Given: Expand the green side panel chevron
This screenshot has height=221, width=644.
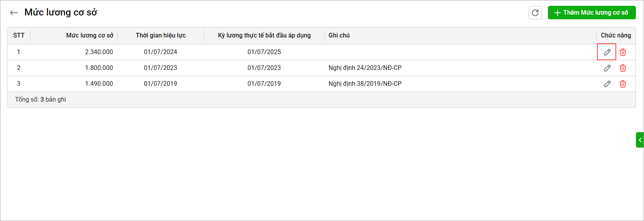Looking at the screenshot, I should 640,140.
